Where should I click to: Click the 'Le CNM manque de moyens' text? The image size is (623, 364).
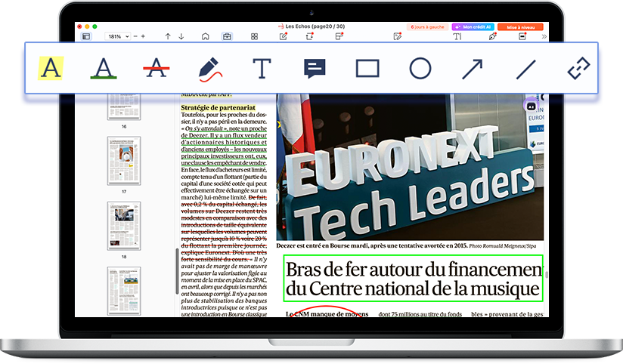327,314
